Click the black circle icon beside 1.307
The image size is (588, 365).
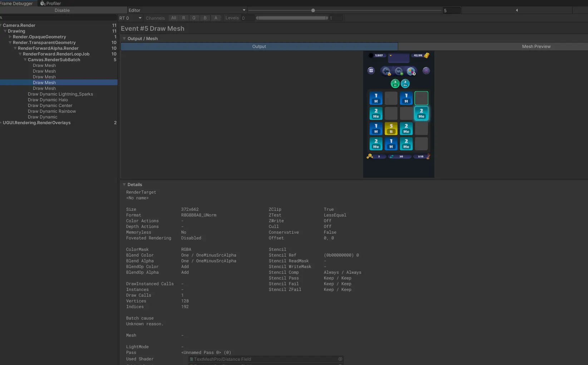pyautogui.click(x=371, y=55)
